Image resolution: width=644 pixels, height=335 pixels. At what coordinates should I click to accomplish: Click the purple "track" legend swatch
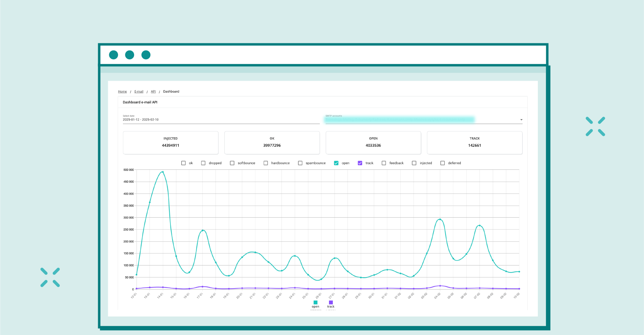click(331, 302)
